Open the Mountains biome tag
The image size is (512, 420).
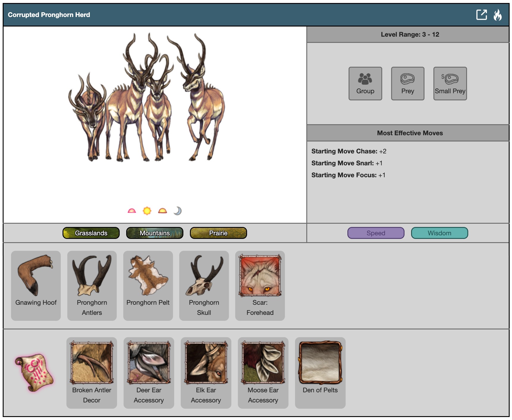click(154, 233)
